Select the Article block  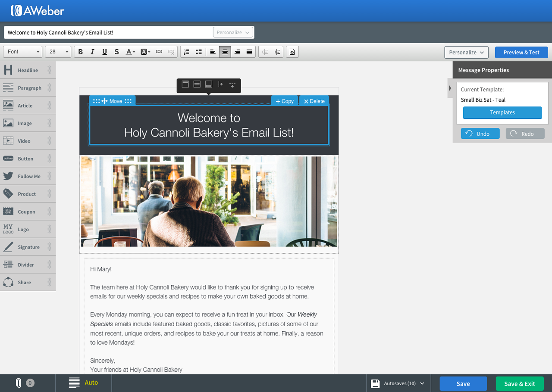[x=28, y=106]
